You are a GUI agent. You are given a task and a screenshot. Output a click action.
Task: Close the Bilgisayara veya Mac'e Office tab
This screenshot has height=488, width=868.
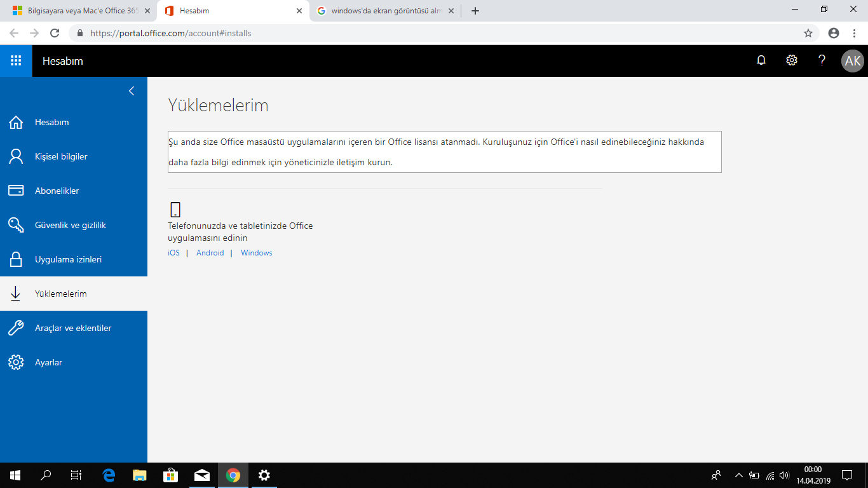pyautogui.click(x=147, y=11)
